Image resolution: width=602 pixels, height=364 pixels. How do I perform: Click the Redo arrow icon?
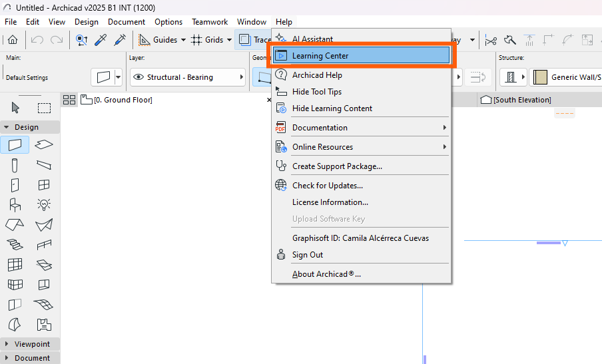57,39
